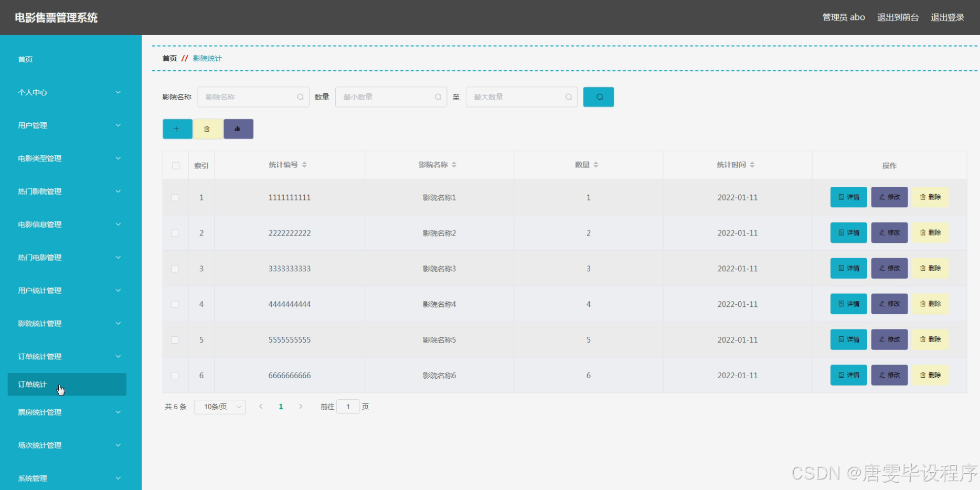Sort by 数量 column arrows
The height and width of the screenshot is (490, 980).
click(596, 165)
